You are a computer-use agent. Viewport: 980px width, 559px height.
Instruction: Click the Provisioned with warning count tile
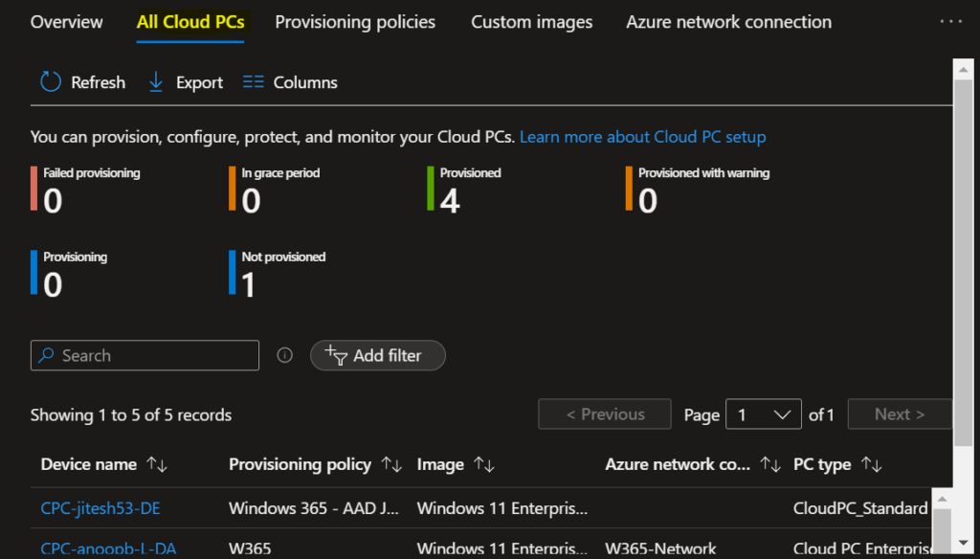(698, 191)
